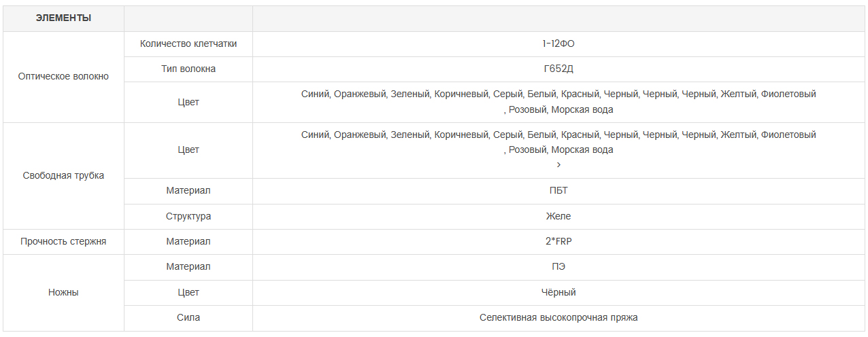This screenshot has height=337, width=868.
Task: Click the small chevron arrow under Свободная трубка colors
Action: point(558,165)
